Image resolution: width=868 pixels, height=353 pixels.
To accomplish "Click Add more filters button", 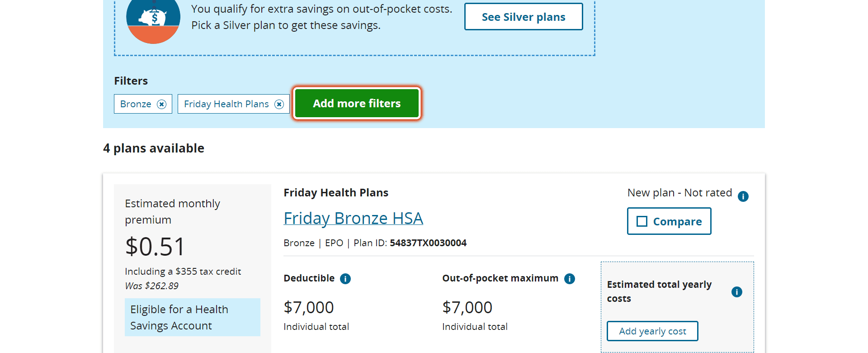I will point(357,103).
